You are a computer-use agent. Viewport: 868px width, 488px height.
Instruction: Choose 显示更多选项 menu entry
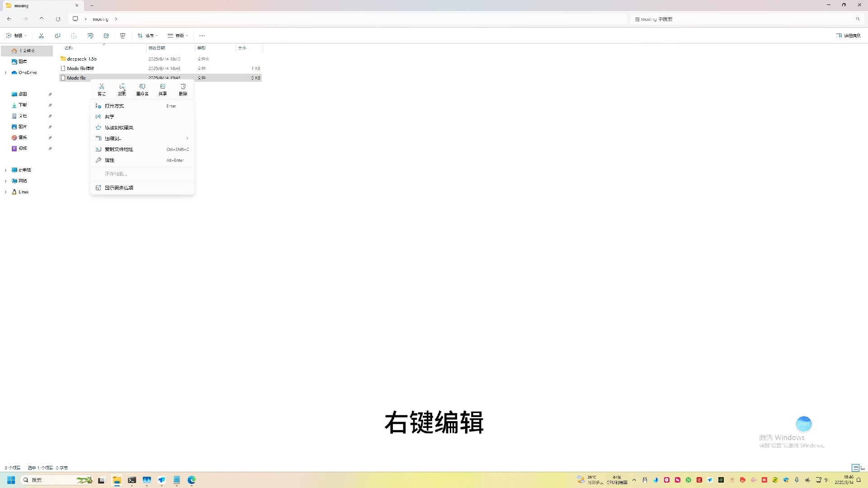click(x=119, y=188)
